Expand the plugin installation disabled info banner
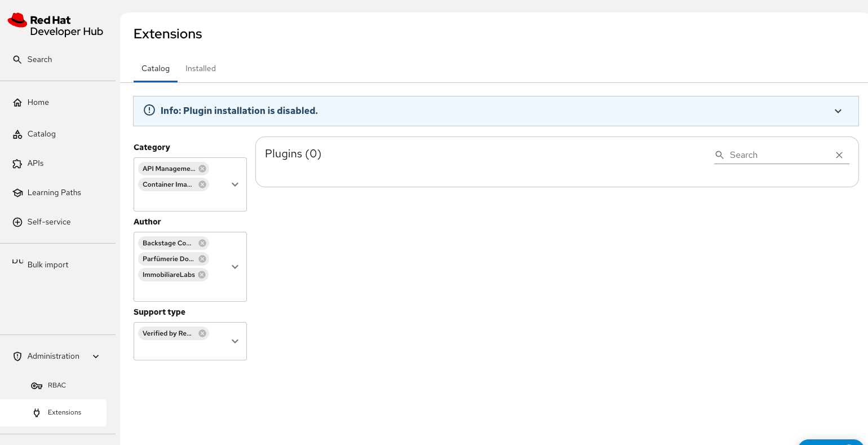The image size is (868, 445). 838,111
